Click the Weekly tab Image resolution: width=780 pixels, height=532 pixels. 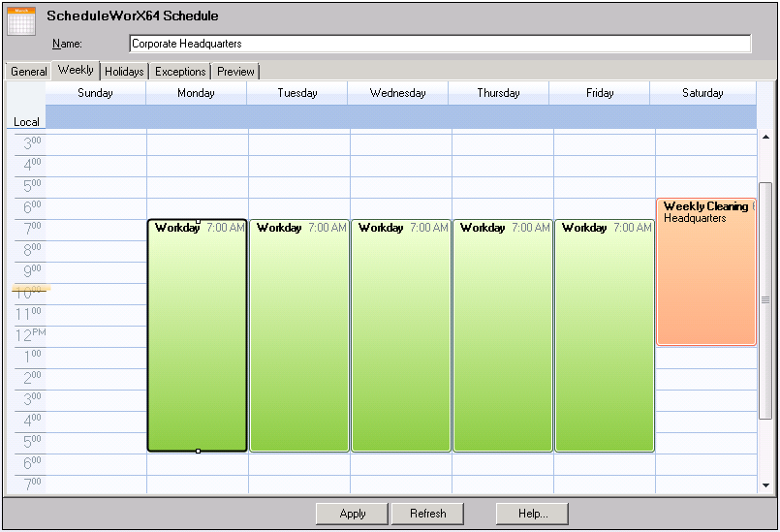pyautogui.click(x=76, y=71)
